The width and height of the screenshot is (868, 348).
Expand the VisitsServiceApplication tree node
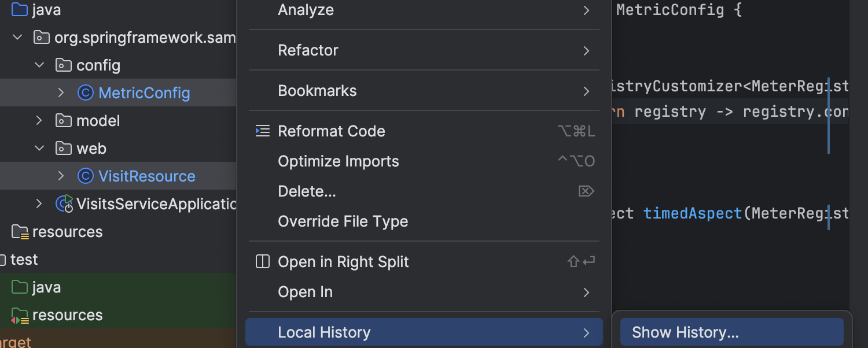coord(39,203)
